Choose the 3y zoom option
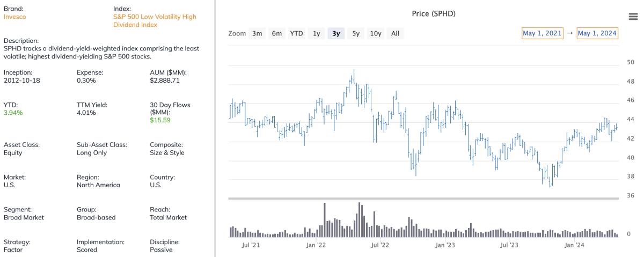644x257 pixels. (x=336, y=33)
